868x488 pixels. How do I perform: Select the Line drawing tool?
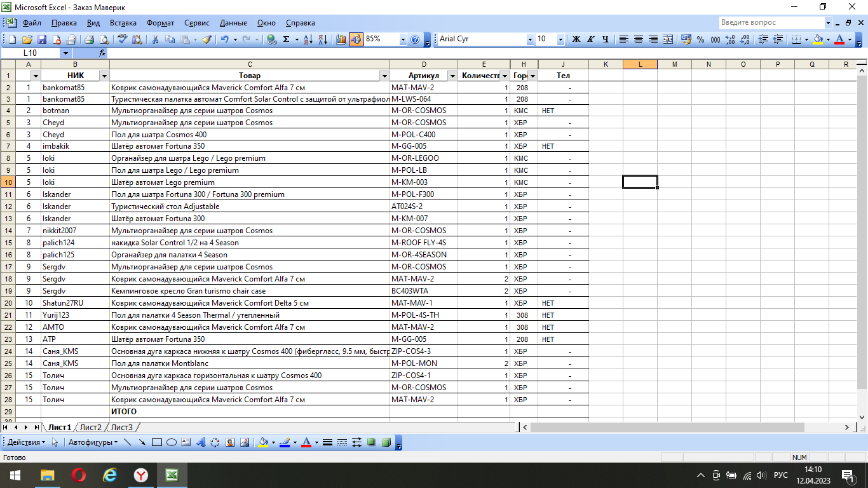[x=128, y=442]
